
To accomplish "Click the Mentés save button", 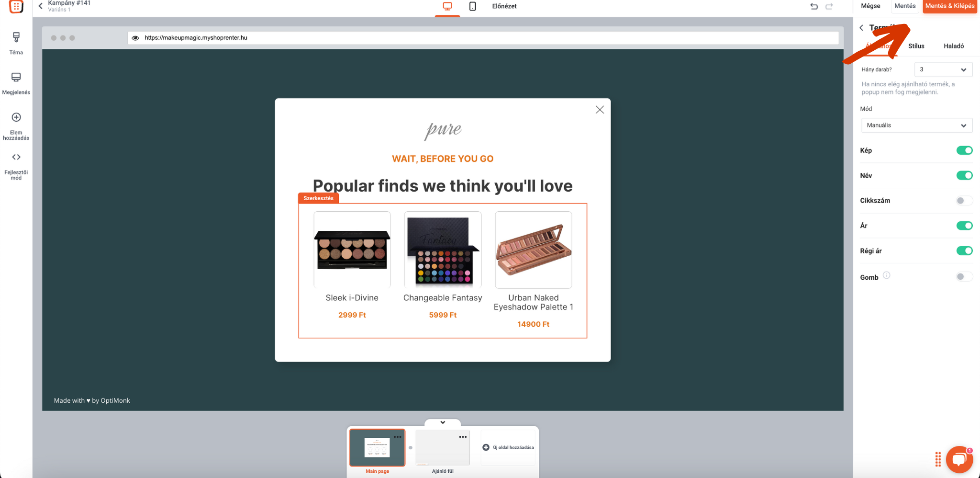I will click(905, 6).
